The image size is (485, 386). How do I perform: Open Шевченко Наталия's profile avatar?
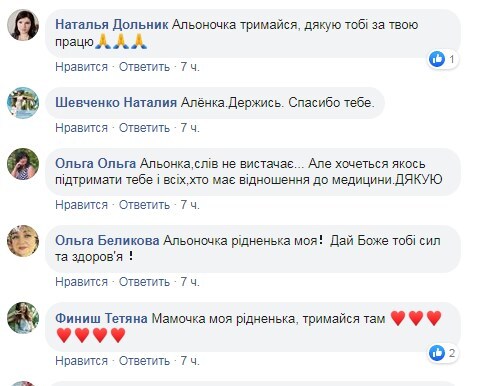(23, 103)
